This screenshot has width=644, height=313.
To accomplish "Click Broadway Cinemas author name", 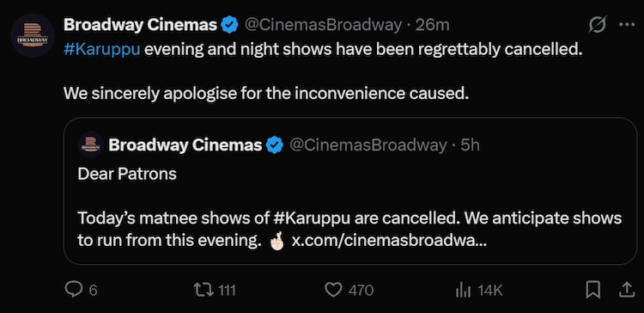I will (140, 26).
